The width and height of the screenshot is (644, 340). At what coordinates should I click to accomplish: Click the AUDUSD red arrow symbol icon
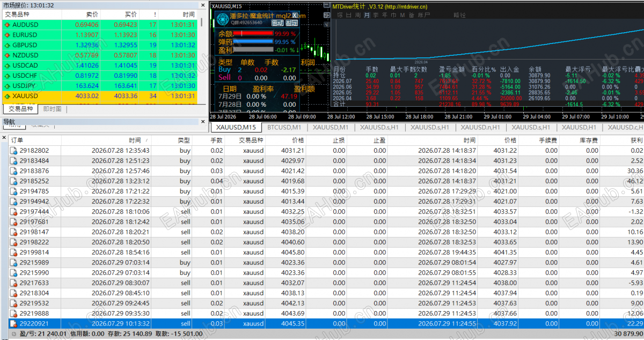click(7, 25)
